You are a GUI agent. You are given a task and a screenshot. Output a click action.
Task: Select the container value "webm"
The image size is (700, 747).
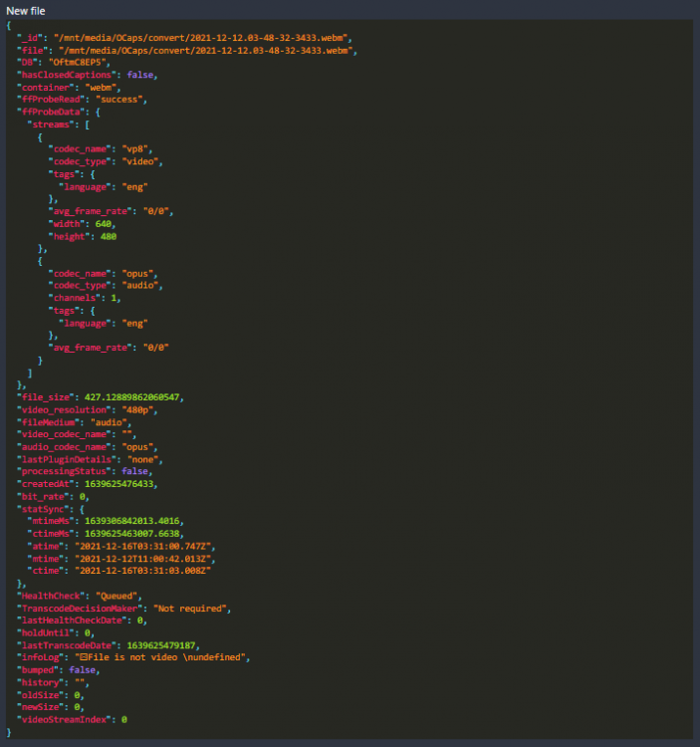click(101, 88)
